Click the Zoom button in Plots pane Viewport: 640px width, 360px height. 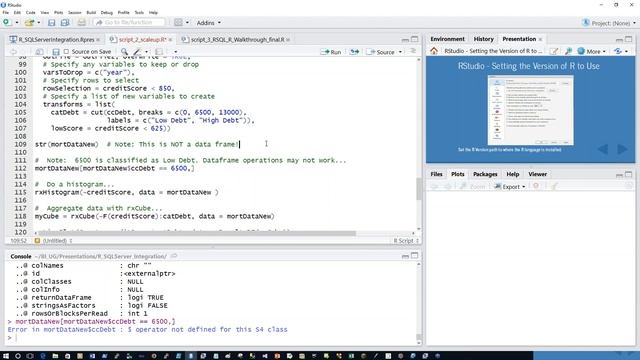point(473,187)
